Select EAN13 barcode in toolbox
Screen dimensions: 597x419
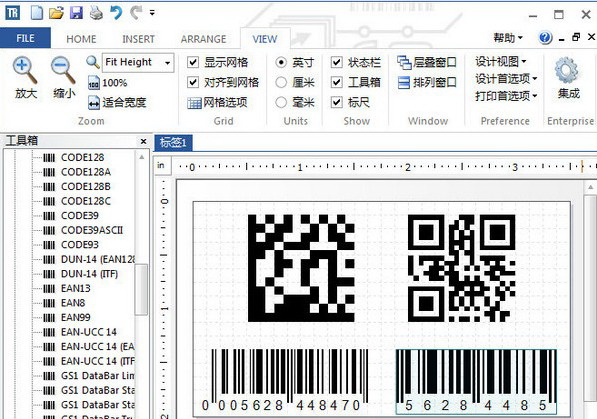(x=76, y=288)
